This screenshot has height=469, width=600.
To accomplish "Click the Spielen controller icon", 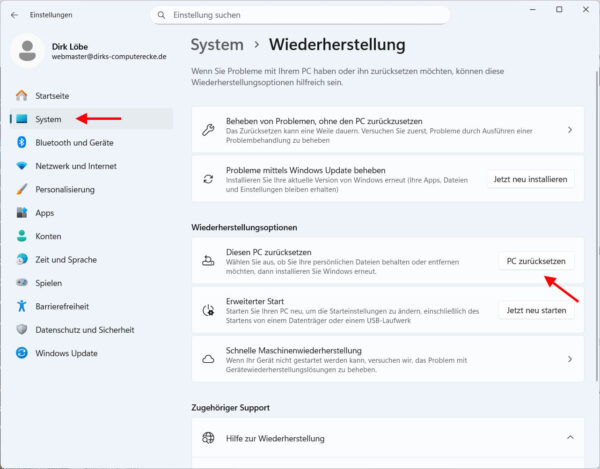I will pyautogui.click(x=22, y=283).
